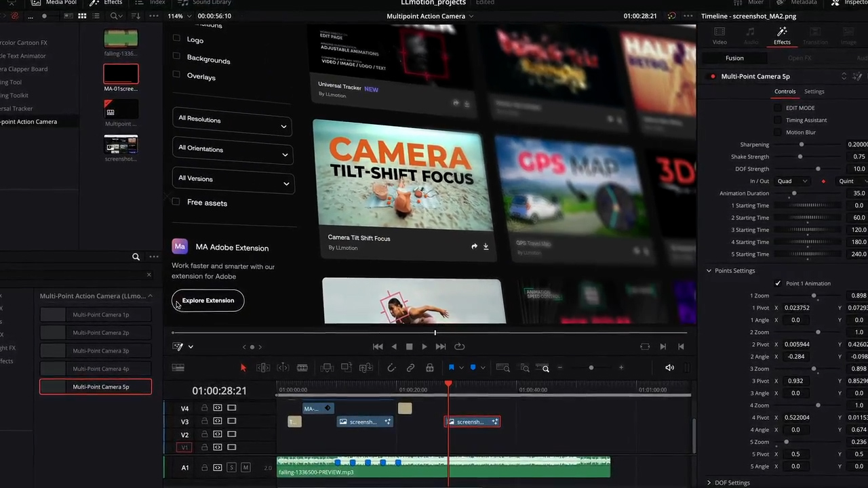Select the highlighted screenshot clip on V3
This screenshot has height=488, width=868.
click(x=472, y=422)
